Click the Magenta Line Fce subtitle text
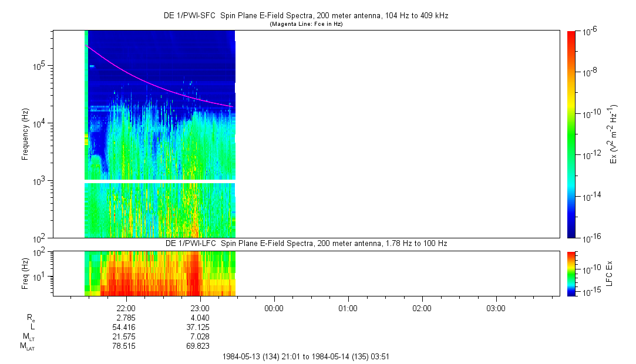This screenshot has width=636, height=364. coord(305,24)
